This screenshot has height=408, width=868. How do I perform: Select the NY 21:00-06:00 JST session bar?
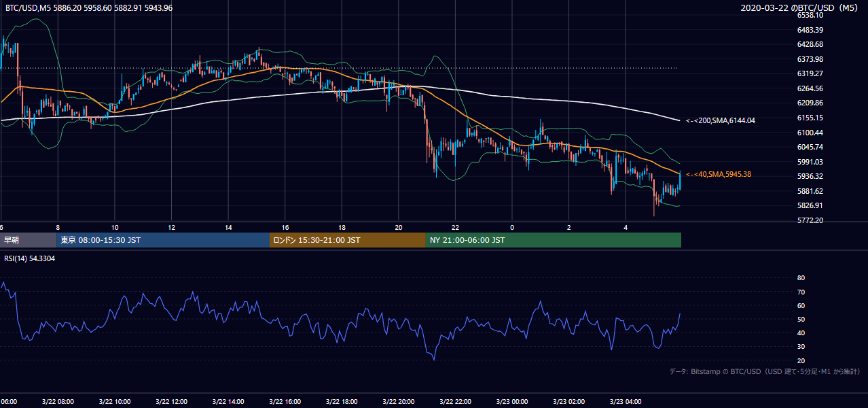554,240
